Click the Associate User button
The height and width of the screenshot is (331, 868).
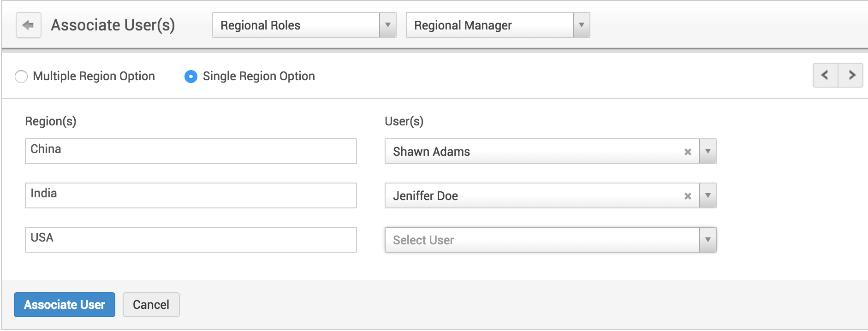[65, 305]
